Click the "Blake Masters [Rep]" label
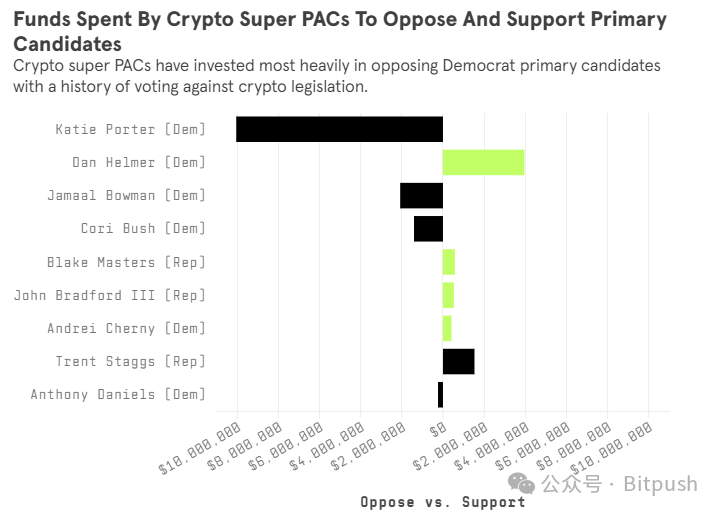Viewport: 721px width, 513px height. [x=126, y=262]
